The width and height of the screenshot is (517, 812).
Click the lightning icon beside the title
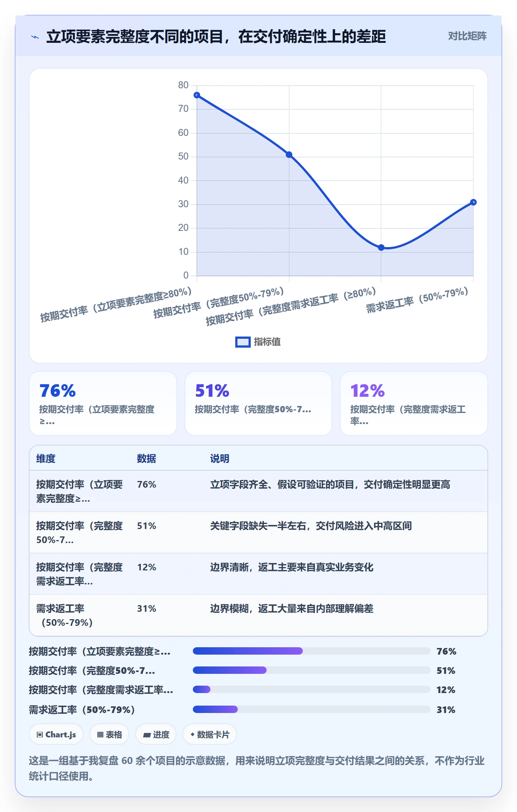click(35, 37)
